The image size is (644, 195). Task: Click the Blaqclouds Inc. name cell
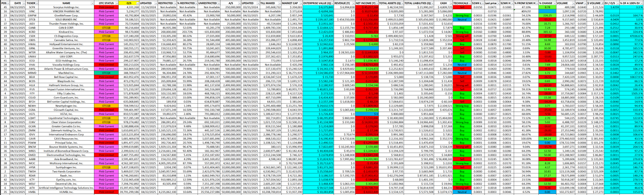pyautogui.click(x=67, y=82)
